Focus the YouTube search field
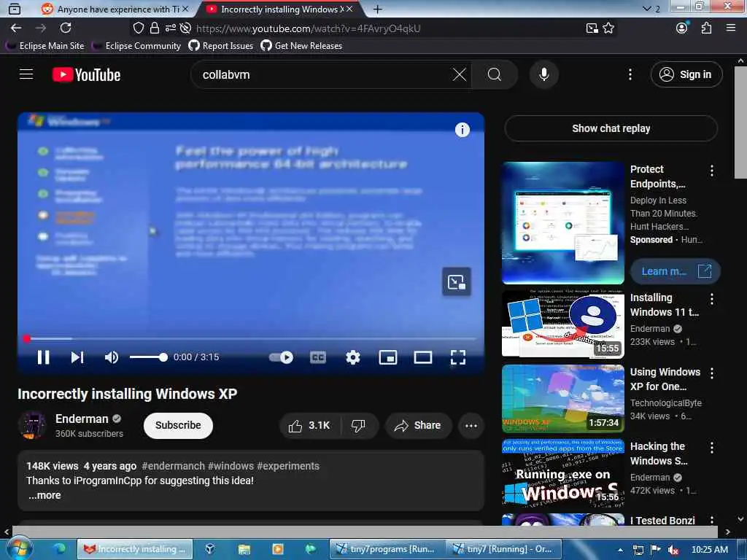Image resolution: width=747 pixels, height=560 pixels. coord(324,74)
